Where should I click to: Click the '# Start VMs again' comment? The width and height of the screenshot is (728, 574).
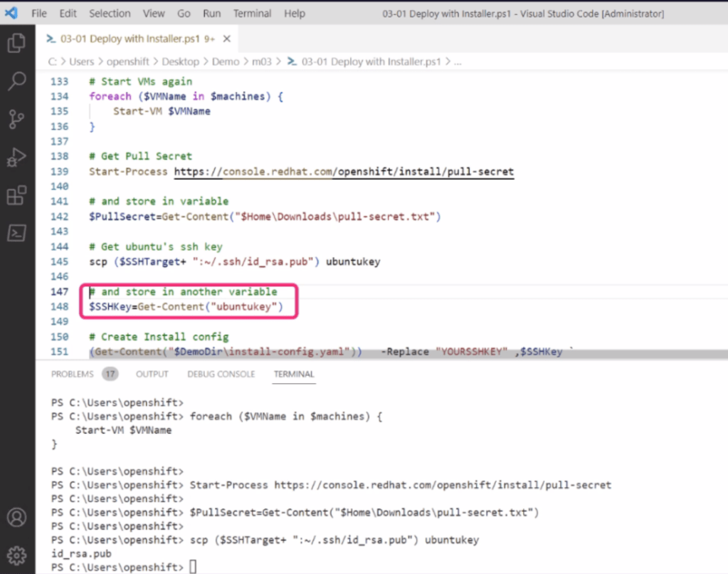point(141,81)
